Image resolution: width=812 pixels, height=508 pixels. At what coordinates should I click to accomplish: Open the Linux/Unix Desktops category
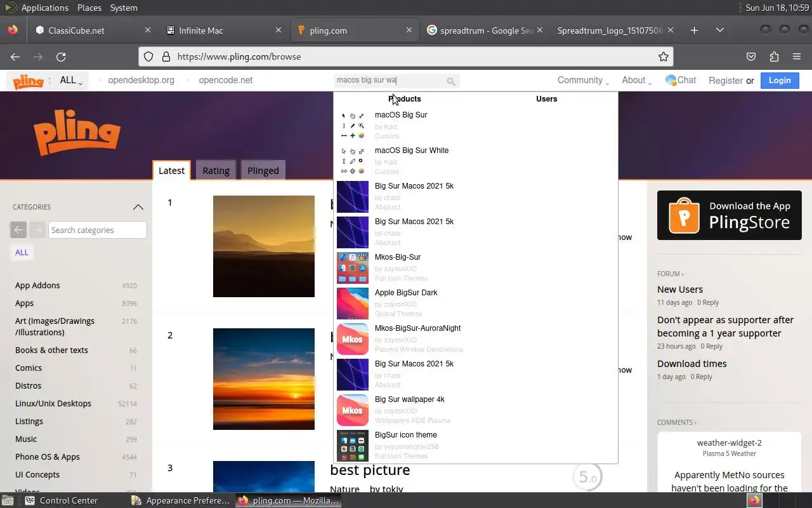click(x=53, y=403)
